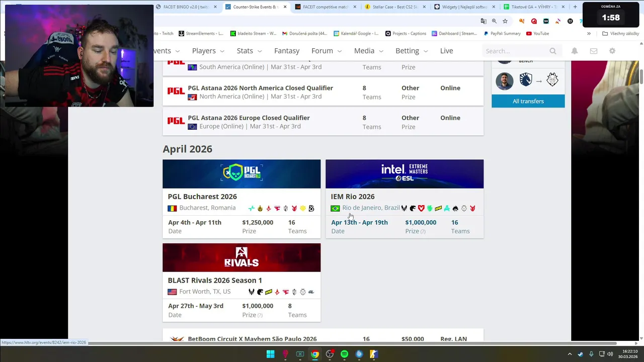This screenshot has width=644, height=362.
Task: Click the US flag for BLAST Rivals
Action: click(172, 292)
